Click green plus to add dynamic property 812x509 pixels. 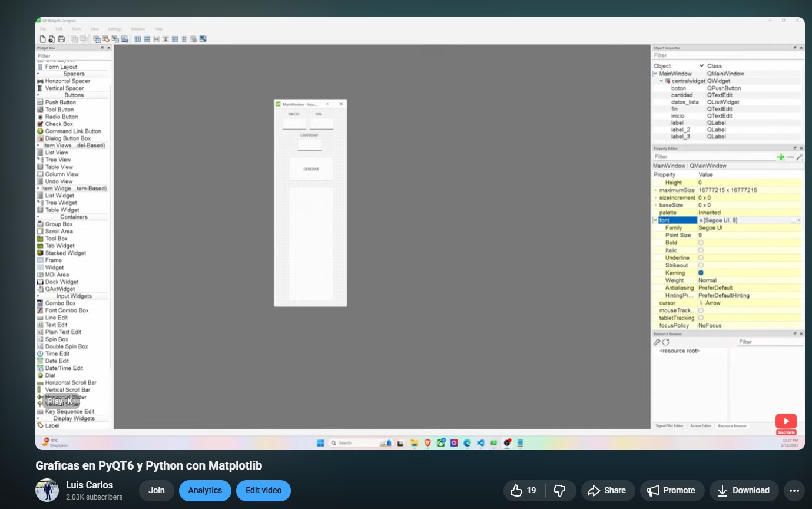click(x=781, y=157)
